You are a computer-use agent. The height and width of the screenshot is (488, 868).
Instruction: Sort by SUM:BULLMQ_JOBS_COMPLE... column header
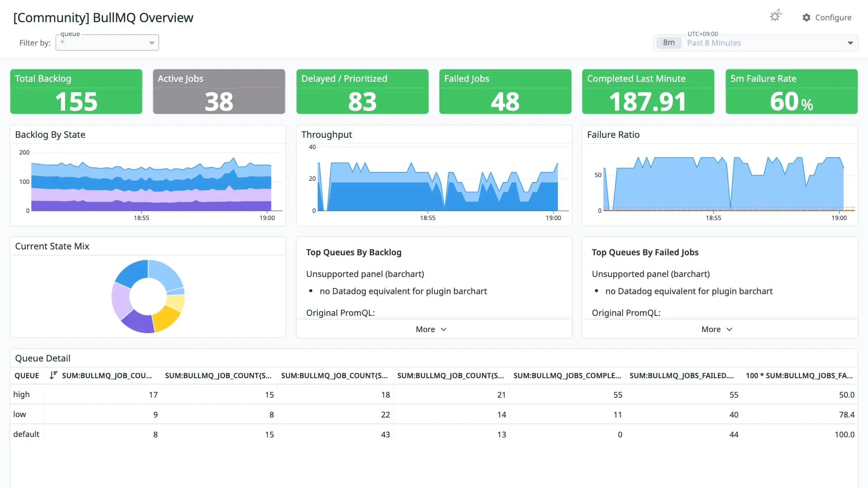[567, 375]
